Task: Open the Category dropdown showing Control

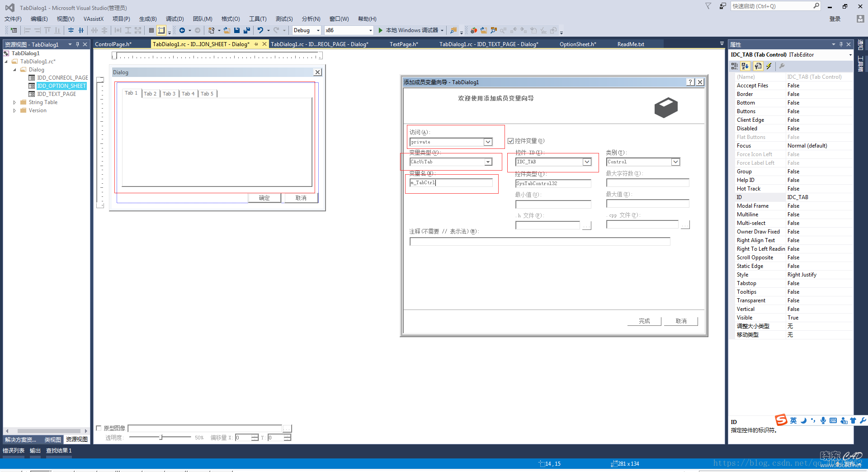Action: (675, 162)
